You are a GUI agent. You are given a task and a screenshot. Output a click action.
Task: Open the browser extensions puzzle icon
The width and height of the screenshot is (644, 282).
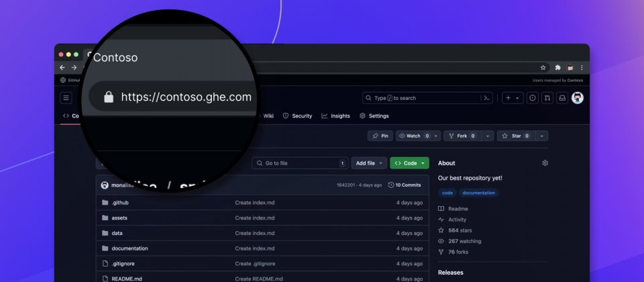(x=557, y=67)
